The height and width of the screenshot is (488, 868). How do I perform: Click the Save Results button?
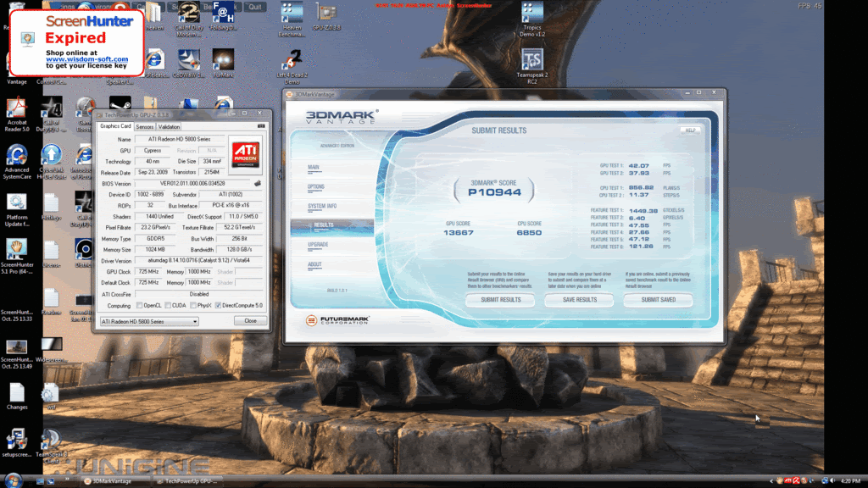point(579,300)
